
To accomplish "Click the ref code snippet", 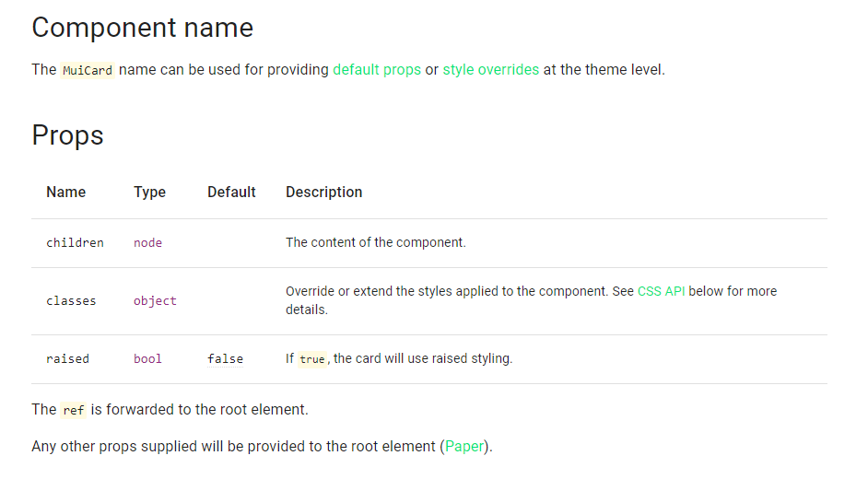I will pos(74,410).
